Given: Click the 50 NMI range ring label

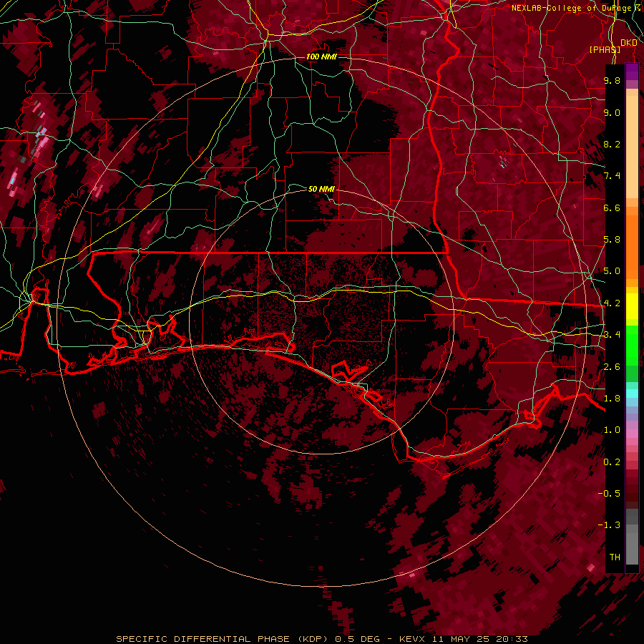Looking at the screenshot, I should (x=321, y=189).
